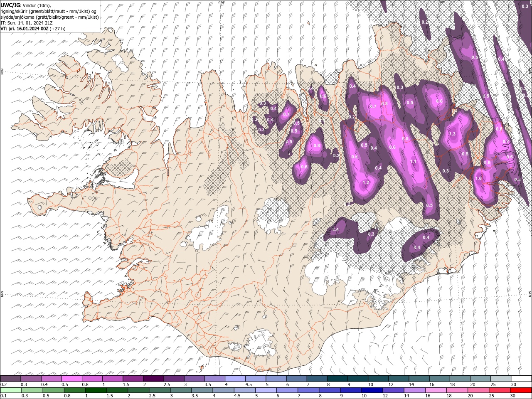Click the 1.1 precipitation value on the map
This screenshot has height=399, width=532.
coord(413,162)
